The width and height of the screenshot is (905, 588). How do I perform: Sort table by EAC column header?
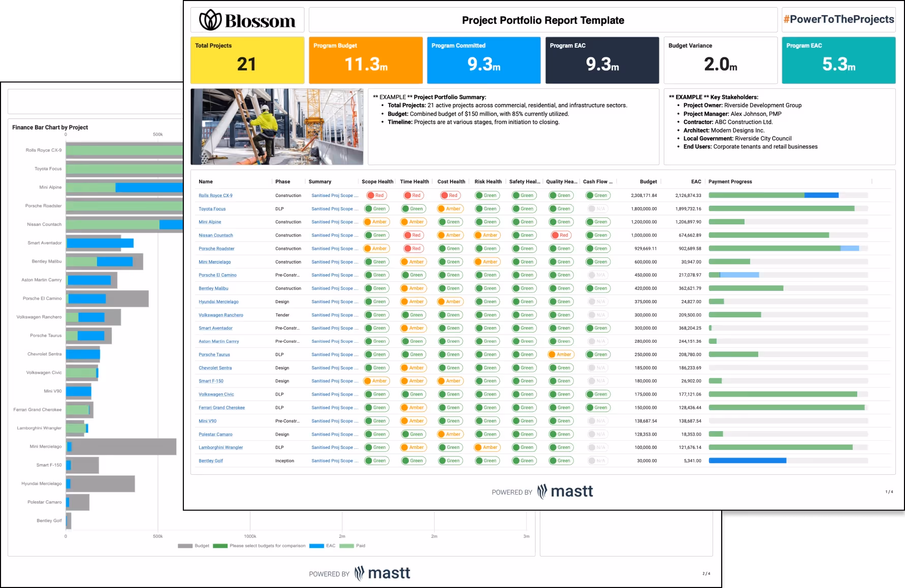point(696,182)
